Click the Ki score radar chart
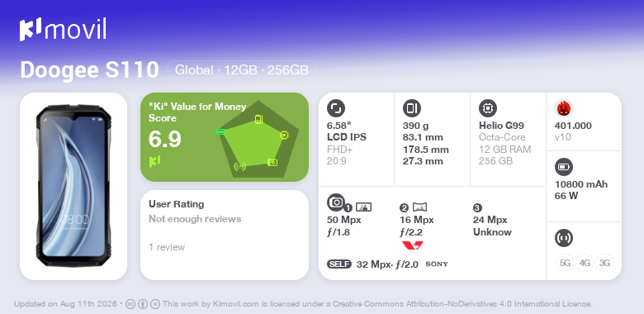644x314 pixels. (x=258, y=140)
